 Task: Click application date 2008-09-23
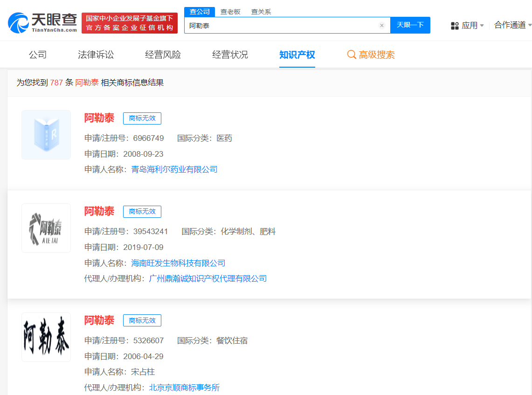coord(143,154)
